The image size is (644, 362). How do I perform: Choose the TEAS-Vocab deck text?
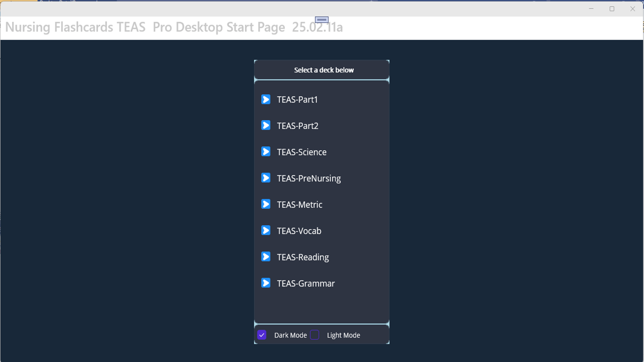[299, 231]
